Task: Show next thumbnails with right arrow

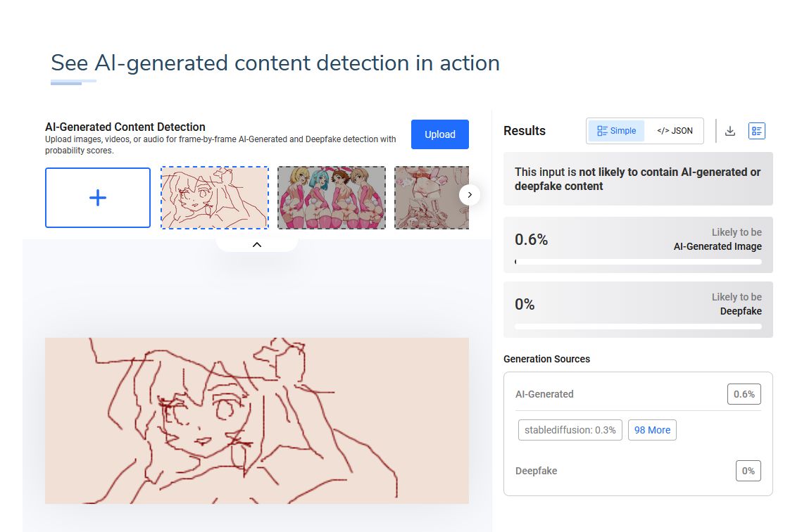Action: click(x=470, y=195)
